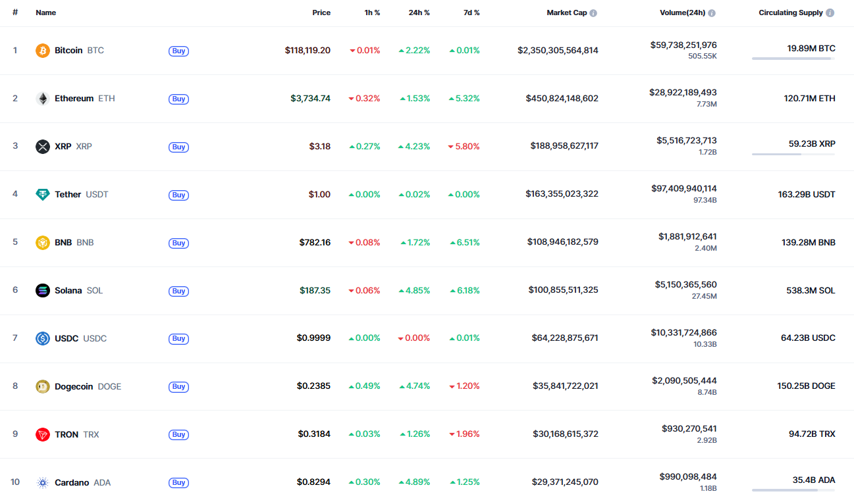Sort by the 24h % column header

[419, 13]
